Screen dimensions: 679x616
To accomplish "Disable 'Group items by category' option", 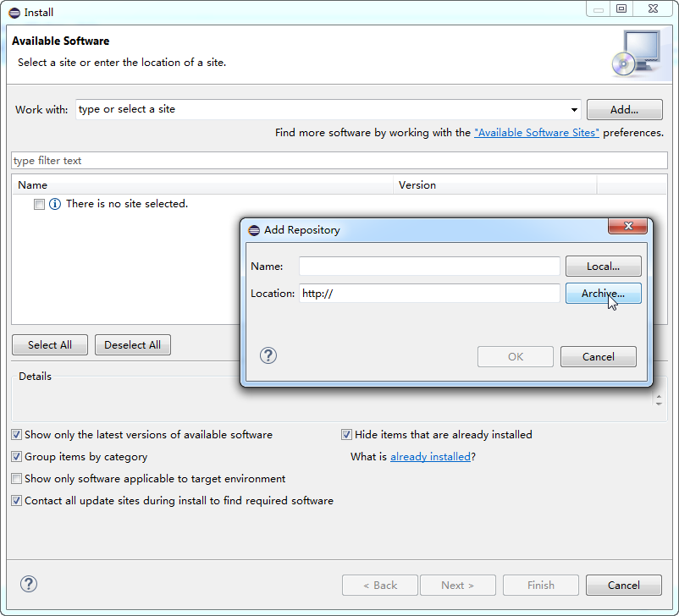I will 17,457.
